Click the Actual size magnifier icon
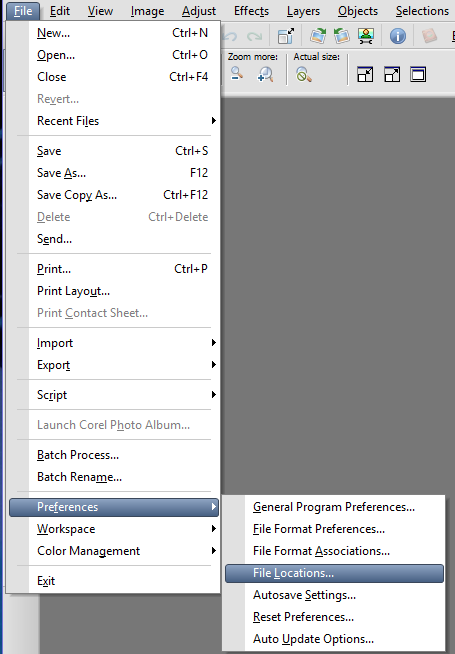The width and height of the screenshot is (455, 654). [x=303, y=75]
